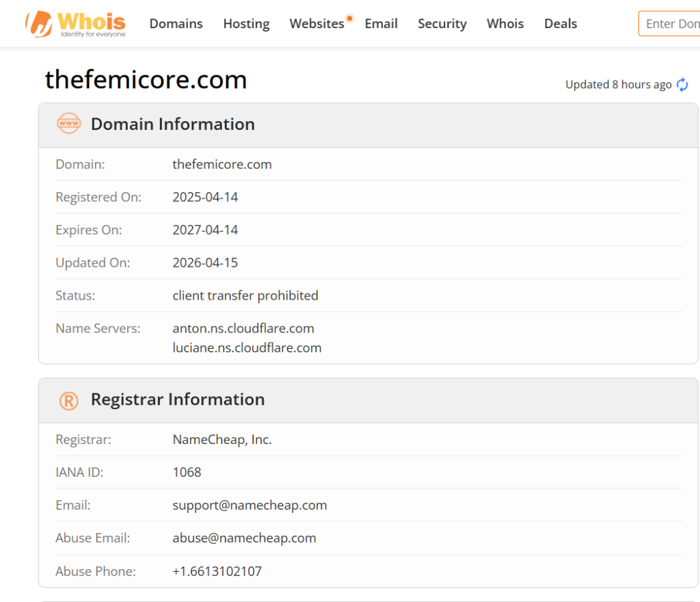Click the Domain Information section header
This screenshot has height=602, width=700.
(368, 125)
